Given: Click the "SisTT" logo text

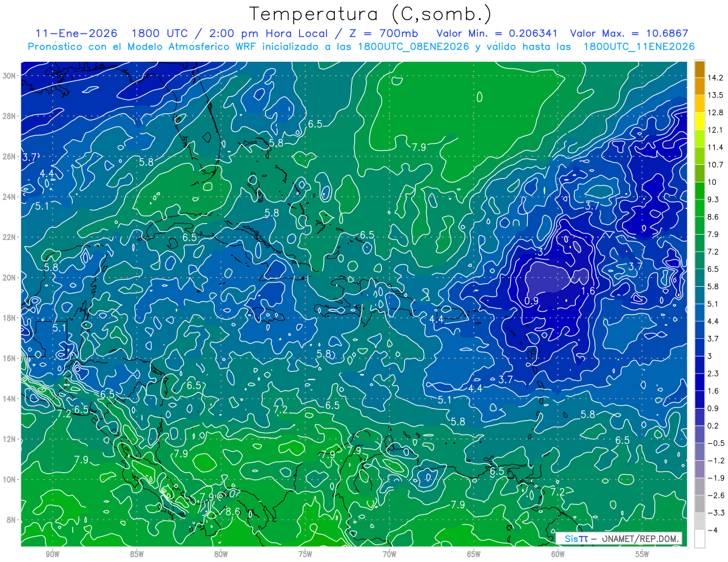Looking at the screenshot, I should 576,539.
